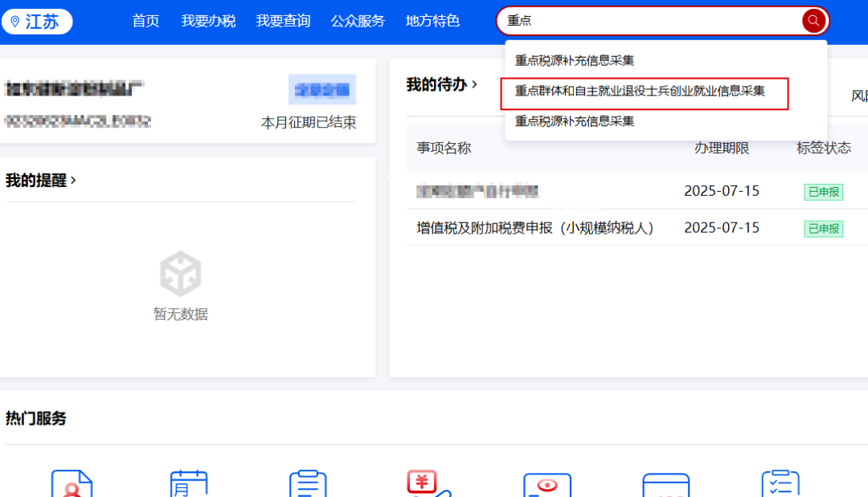
Task: Click the 暂无数据 empty placeholder text
Action: pos(181,314)
